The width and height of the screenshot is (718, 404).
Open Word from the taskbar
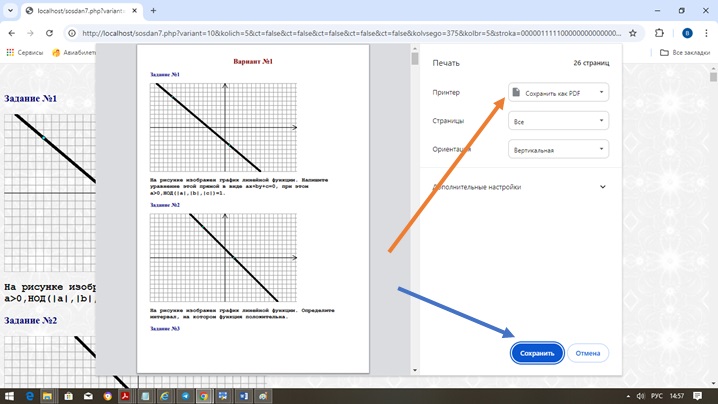click(x=246, y=396)
